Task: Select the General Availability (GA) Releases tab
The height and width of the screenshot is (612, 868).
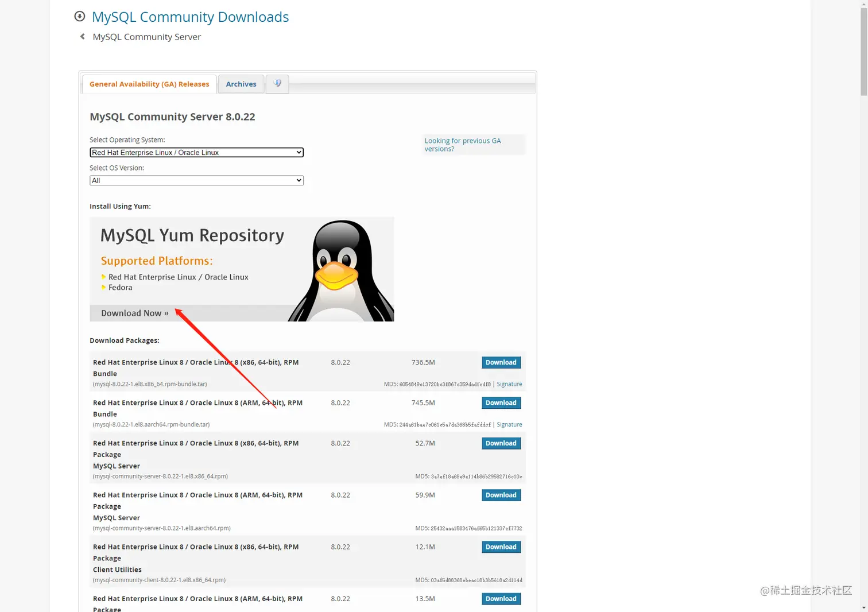Action: (149, 84)
